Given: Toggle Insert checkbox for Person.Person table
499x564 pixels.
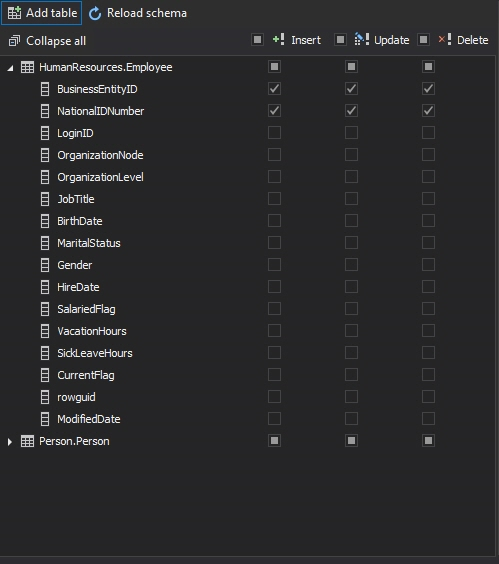Looking at the screenshot, I should click(275, 441).
